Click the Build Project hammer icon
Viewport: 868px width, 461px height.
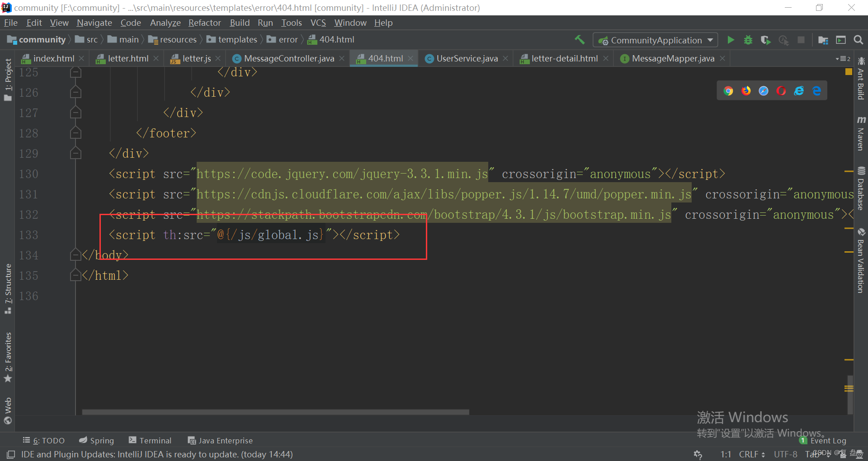(x=580, y=40)
